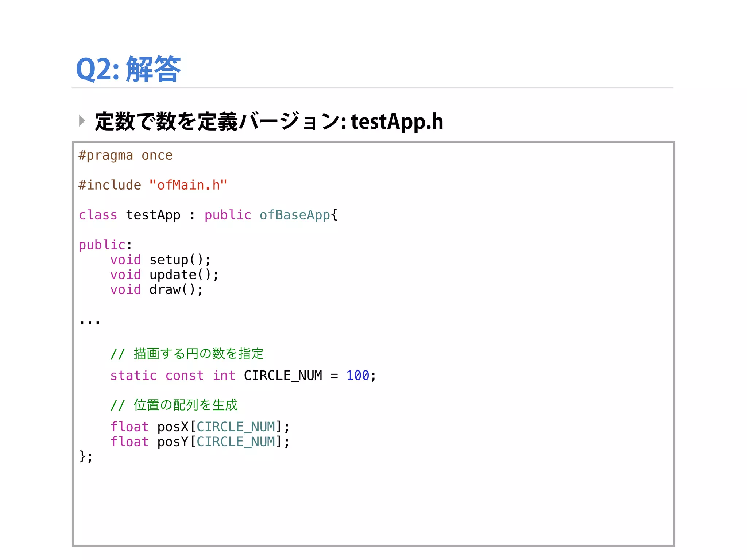Click the comment '// 位置の配列を生成'
The width and height of the screenshot is (747, 560).
pyautogui.click(x=174, y=405)
